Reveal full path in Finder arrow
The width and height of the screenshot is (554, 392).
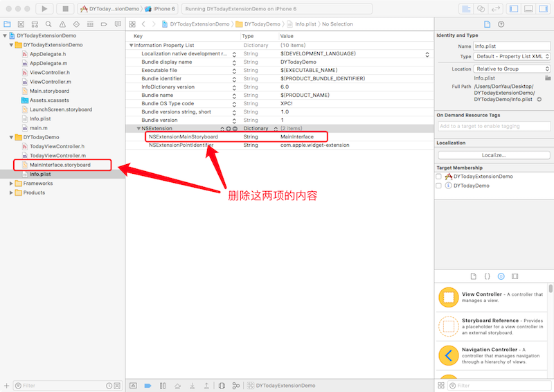click(539, 99)
